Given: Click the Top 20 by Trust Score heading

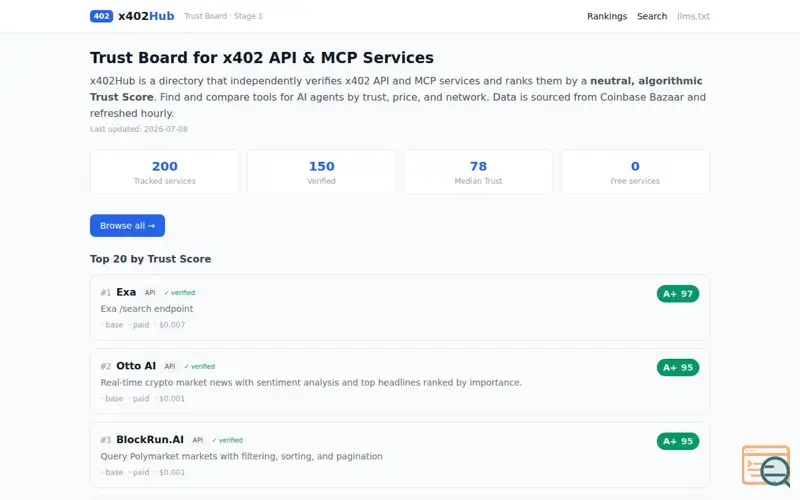Looking at the screenshot, I should [151, 259].
